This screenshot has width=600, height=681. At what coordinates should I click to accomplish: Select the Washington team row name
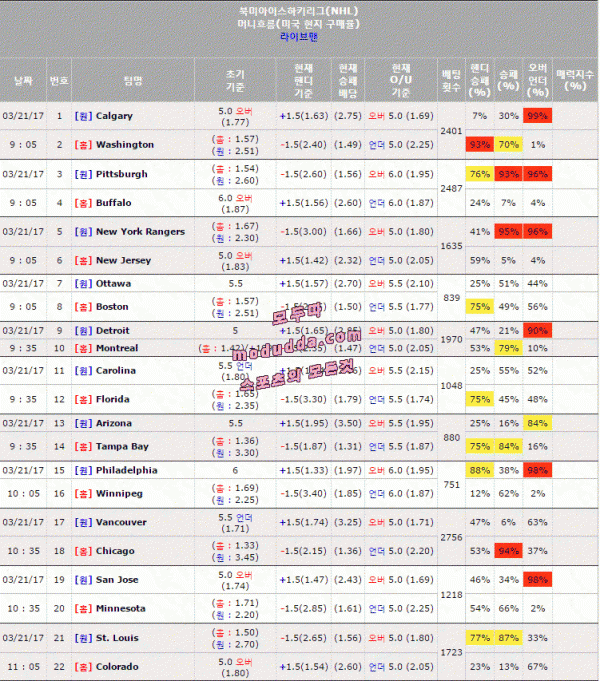point(125,145)
